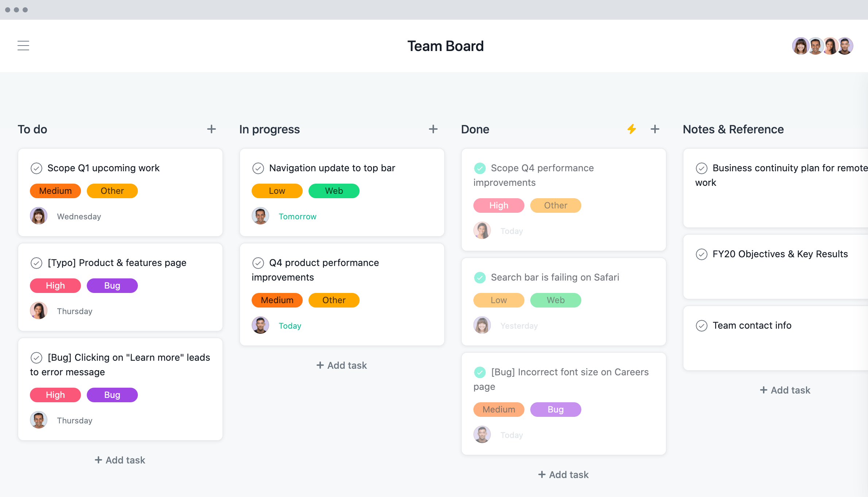
Task: Click the team avatars icon top right
Action: coord(823,45)
